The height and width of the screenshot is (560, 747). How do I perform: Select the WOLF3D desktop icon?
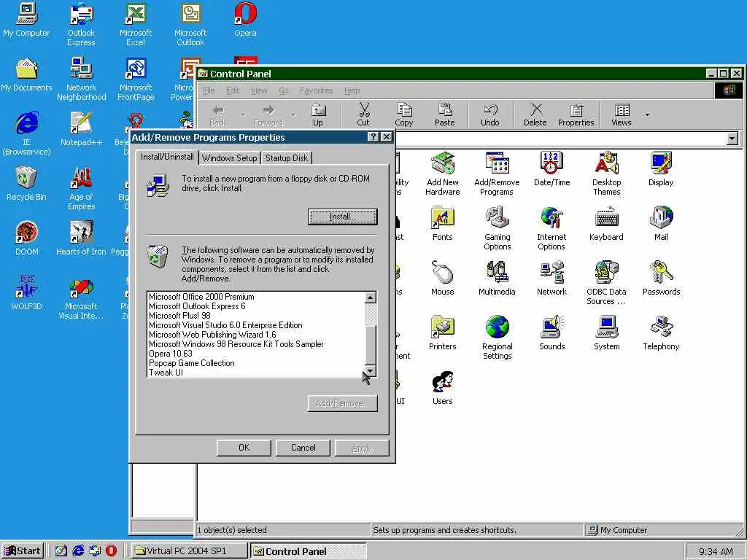coord(26,293)
